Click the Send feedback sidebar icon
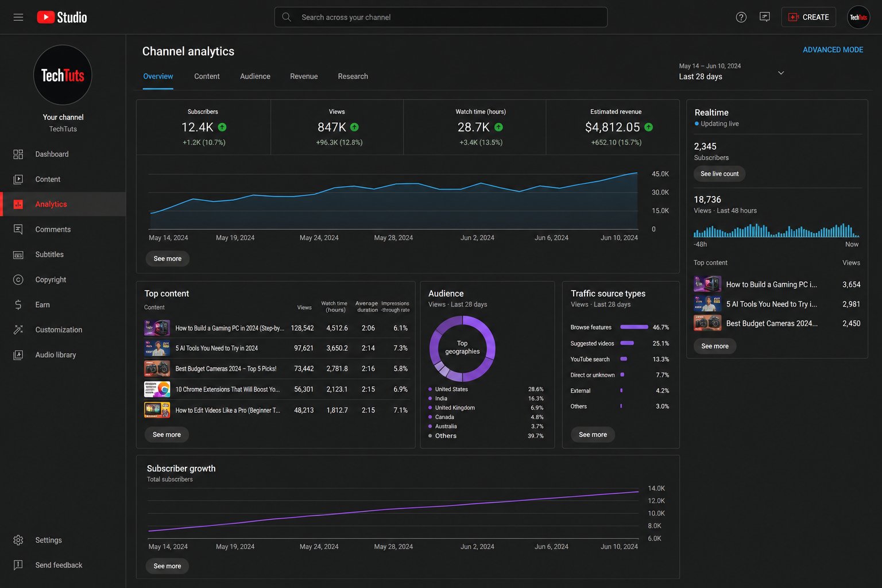Viewport: 882px width, 588px height. (18, 565)
